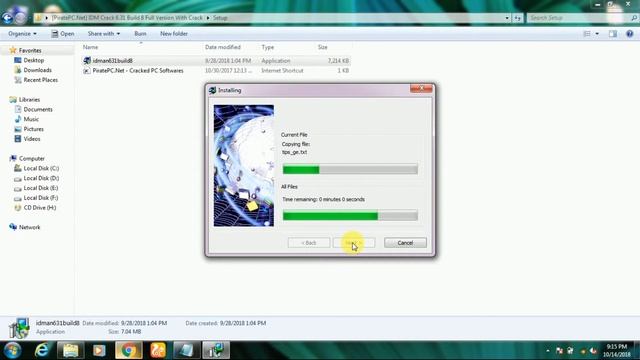
Task: Click Burn in the toolbar
Action: [140, 33]
